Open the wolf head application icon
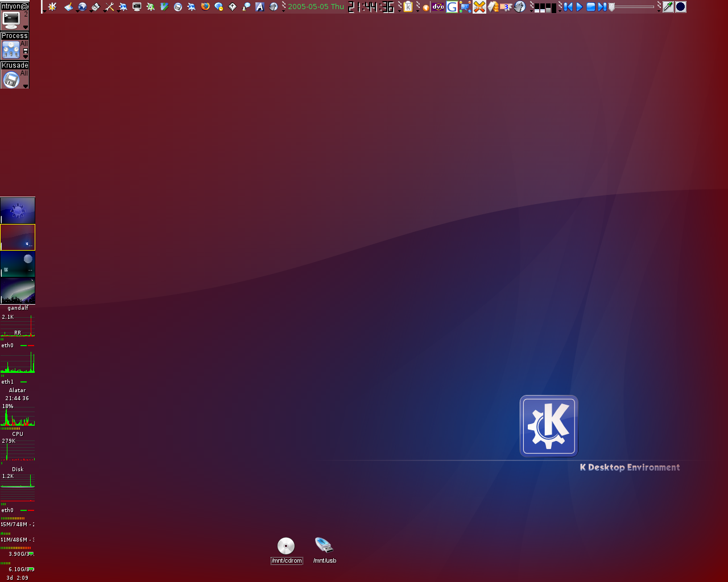The height and width of the screenshot is (582, 728). point(520,7)
